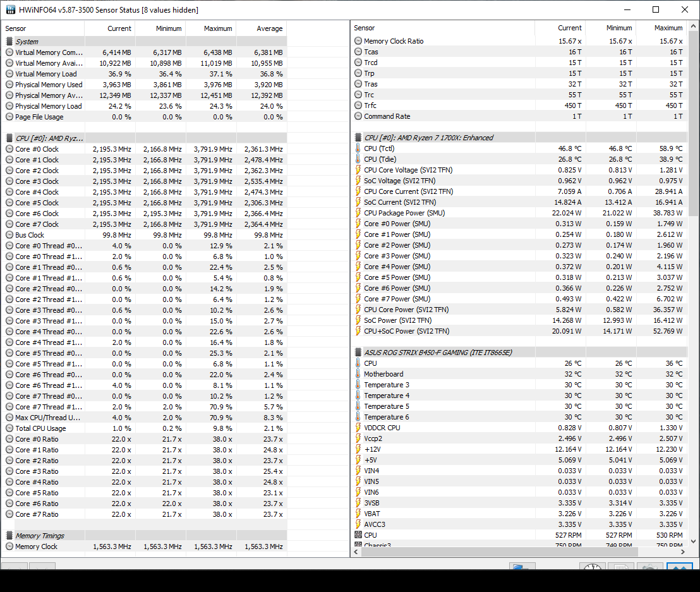Click the lightning icon beside VDDCR CPU

coord(358,427)
